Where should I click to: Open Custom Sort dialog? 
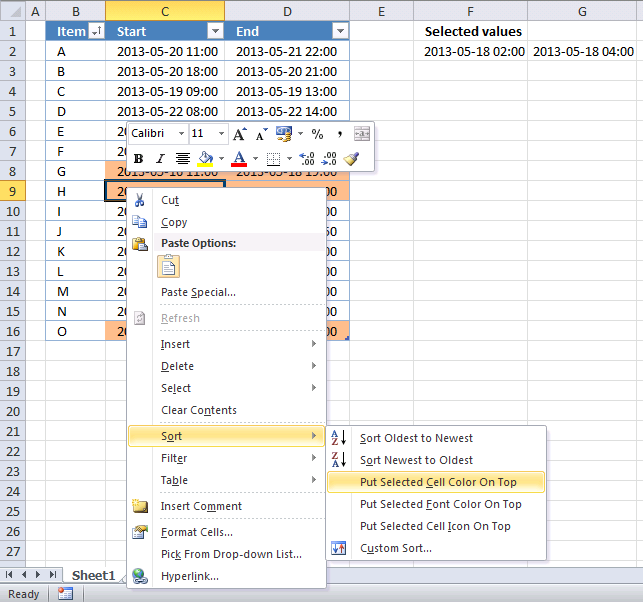click(436, 548)
